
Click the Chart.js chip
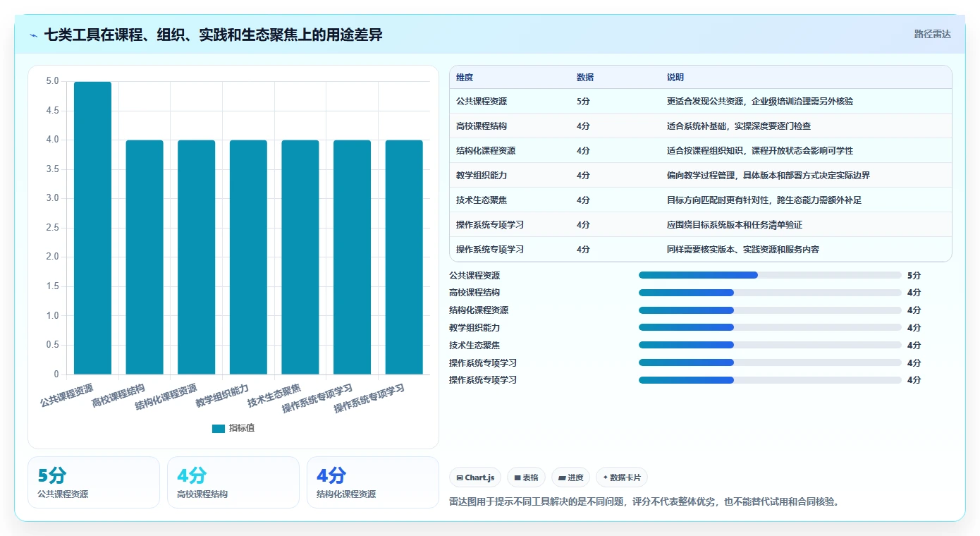[x=475, y=477]
